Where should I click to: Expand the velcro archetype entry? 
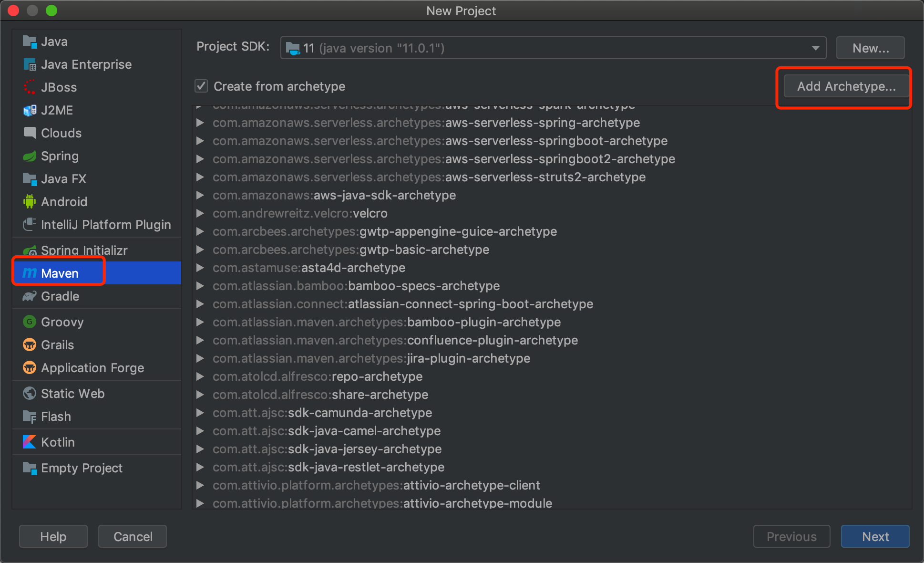[200, 213]
